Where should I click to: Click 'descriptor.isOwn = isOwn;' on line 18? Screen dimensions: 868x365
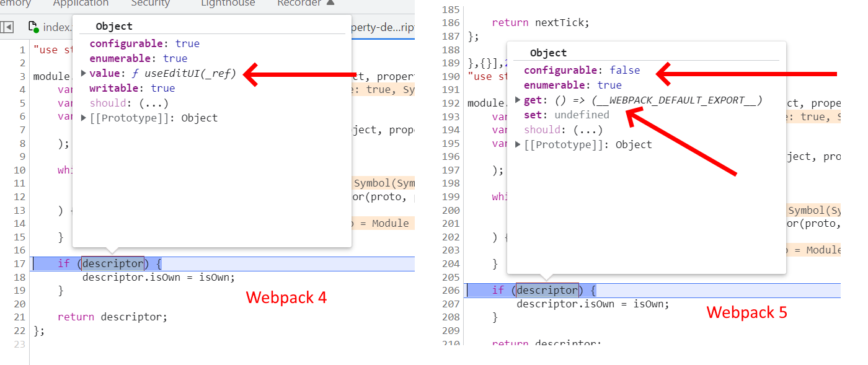coord(159,277)
